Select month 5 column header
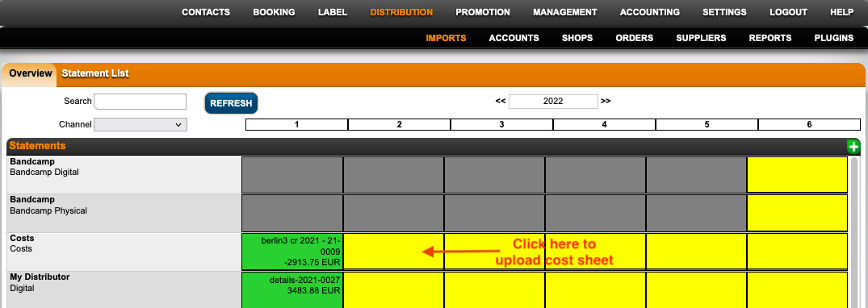The height and width of the screenshot is (308, 868). [707, 125]
